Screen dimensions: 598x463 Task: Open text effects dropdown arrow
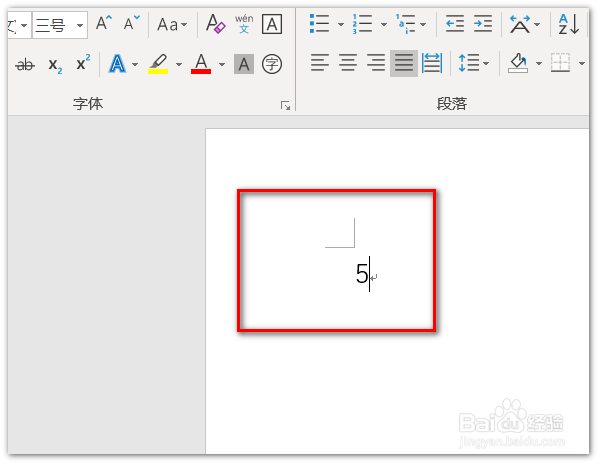click(x=135, y=64)
